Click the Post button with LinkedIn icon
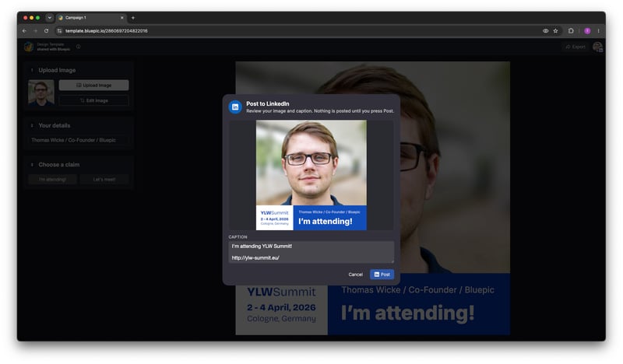Viewport: 623px width, 364px height. pyautogui.click(x=382, y=275)
